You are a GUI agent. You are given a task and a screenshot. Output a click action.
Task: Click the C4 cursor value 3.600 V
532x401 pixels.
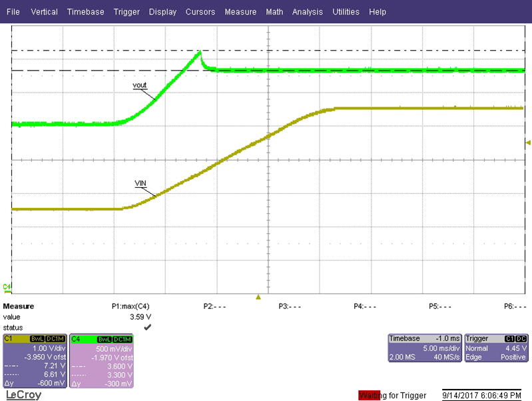click(120, 366)
